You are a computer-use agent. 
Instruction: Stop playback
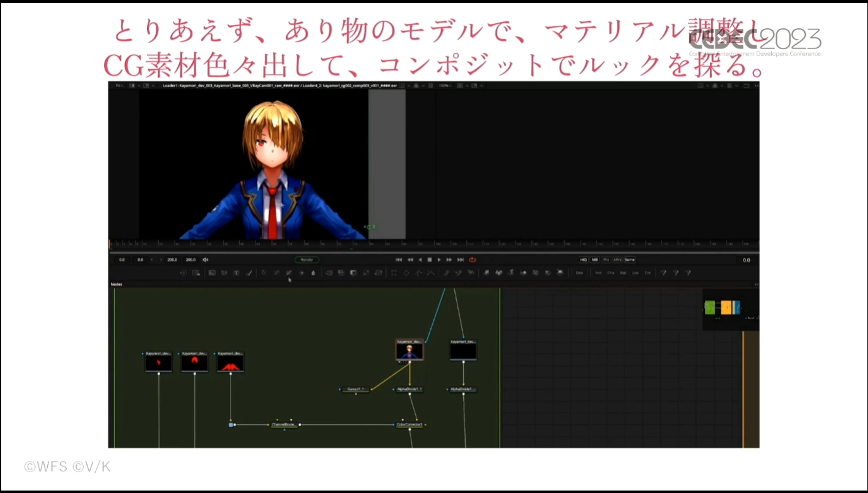point(430,260)
